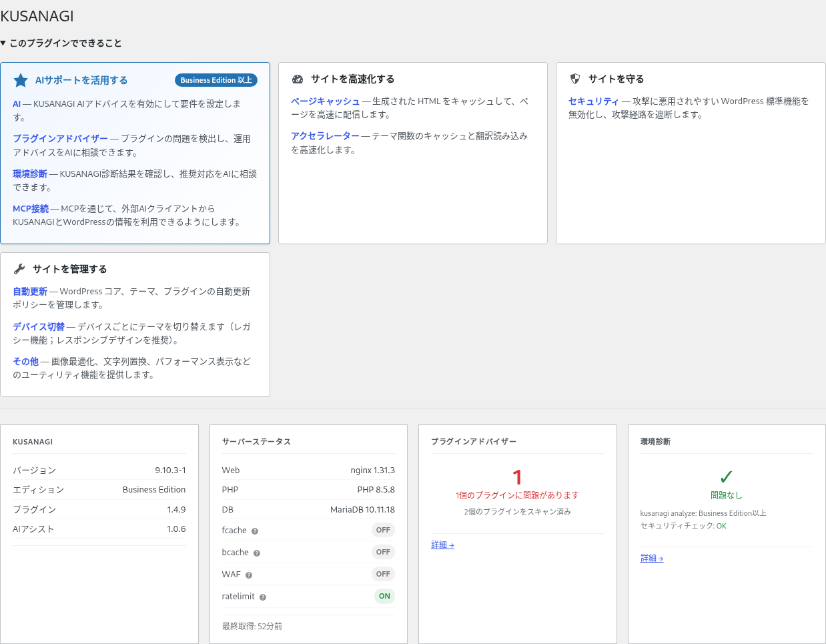This screenshot has height=644, width=826.
Task: Open the セキュリティ link
Action: click(594, 101)
